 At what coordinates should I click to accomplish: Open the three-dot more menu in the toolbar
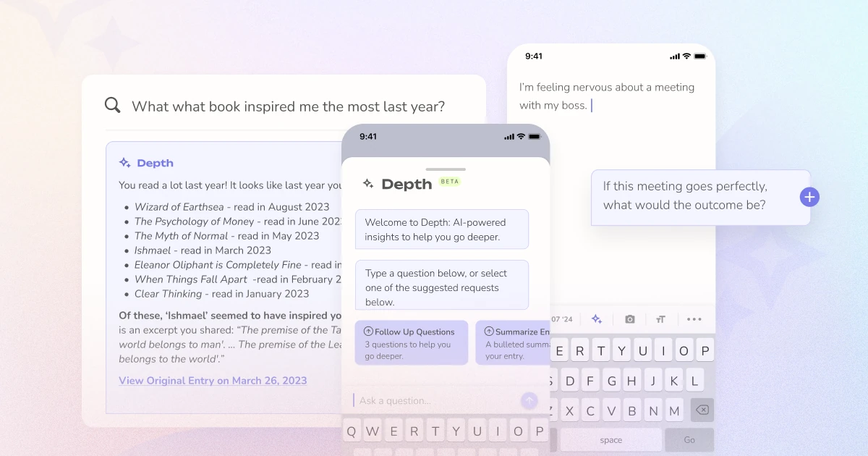click(694, 319)
